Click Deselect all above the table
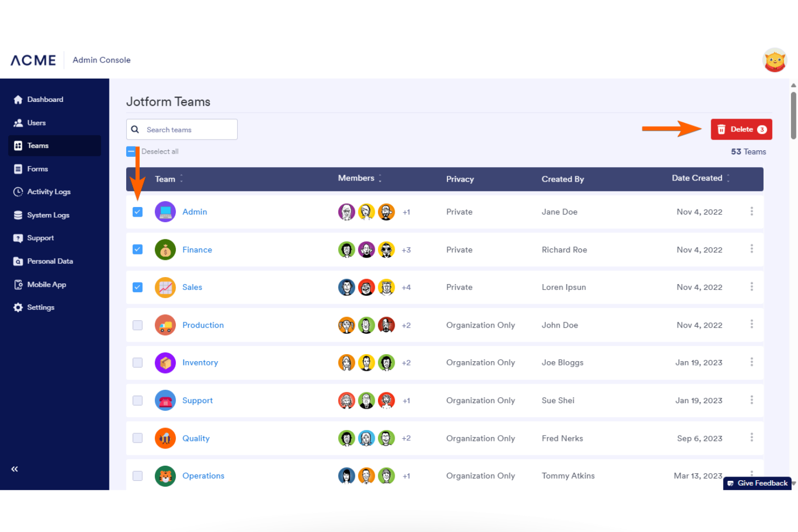This screenshot has height=532, width=798. tap(159, 151)
